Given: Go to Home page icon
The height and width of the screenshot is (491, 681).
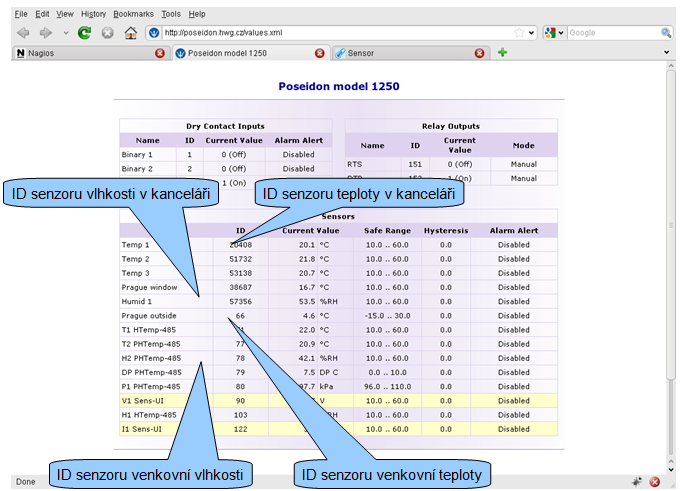Looking at the screenshot, I should tap(130, 33).
